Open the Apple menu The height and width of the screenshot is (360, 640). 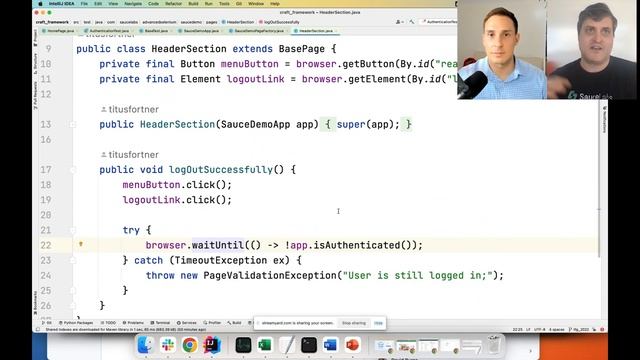click(40, 4)
